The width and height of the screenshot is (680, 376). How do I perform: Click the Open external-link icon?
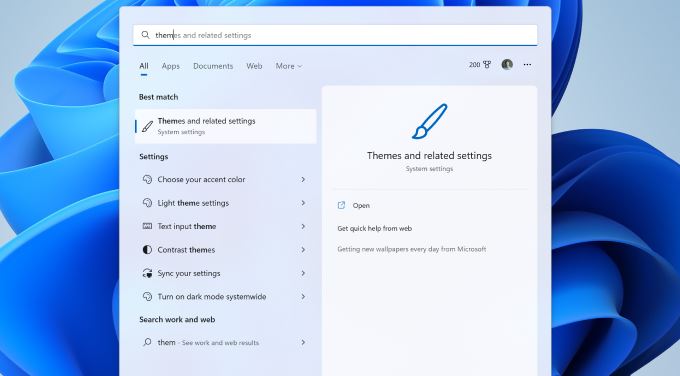pos(341,205)
